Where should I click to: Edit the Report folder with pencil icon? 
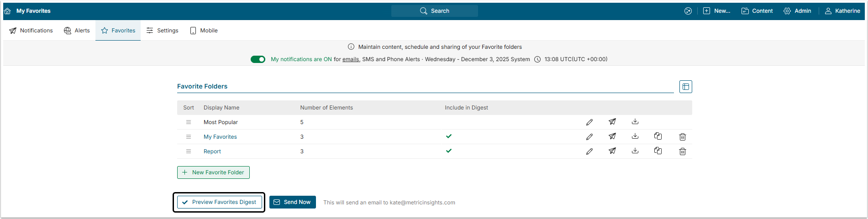click(x=589, y=151)
